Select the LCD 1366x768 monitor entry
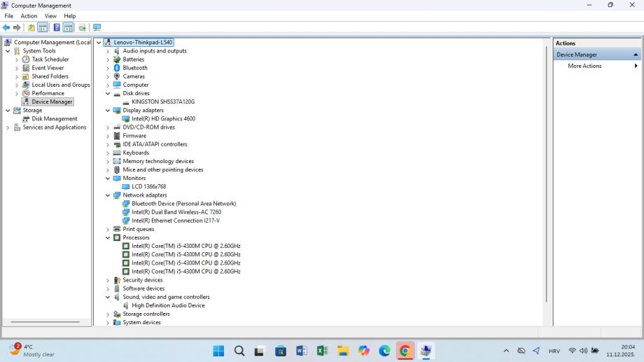Image resolution: width=644 pixels, height=362 pixels. pyautogui.click(x=148, y=186)
